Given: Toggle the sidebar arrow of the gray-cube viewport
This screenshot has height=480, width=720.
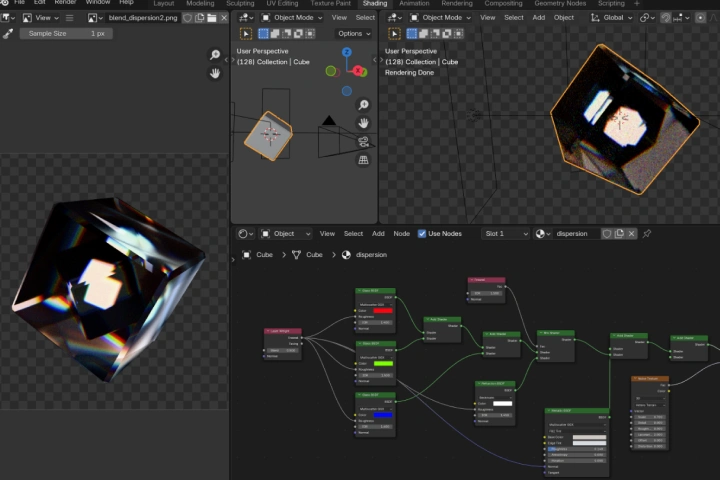Looking at the screenshot, I should click(375, 60).
